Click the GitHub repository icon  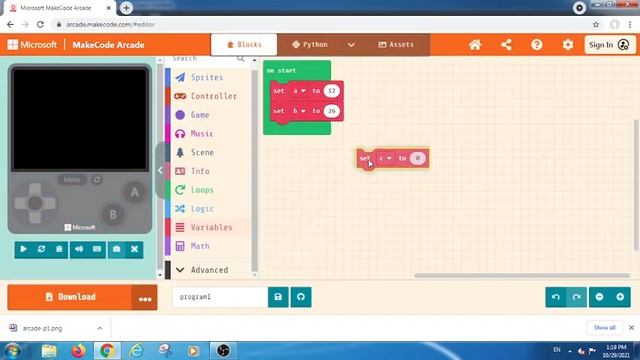pos(301,297)
